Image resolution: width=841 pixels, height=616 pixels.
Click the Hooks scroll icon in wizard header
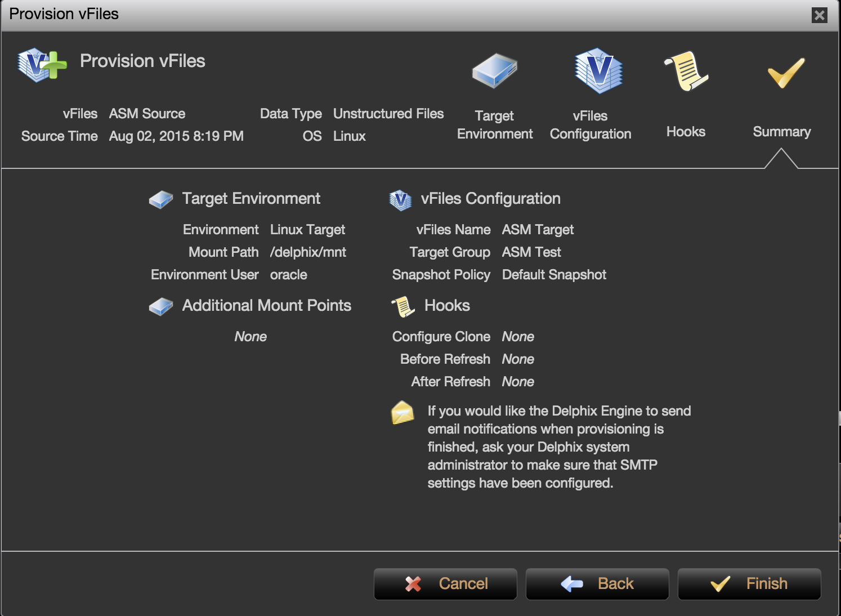(x=686, y=72)
